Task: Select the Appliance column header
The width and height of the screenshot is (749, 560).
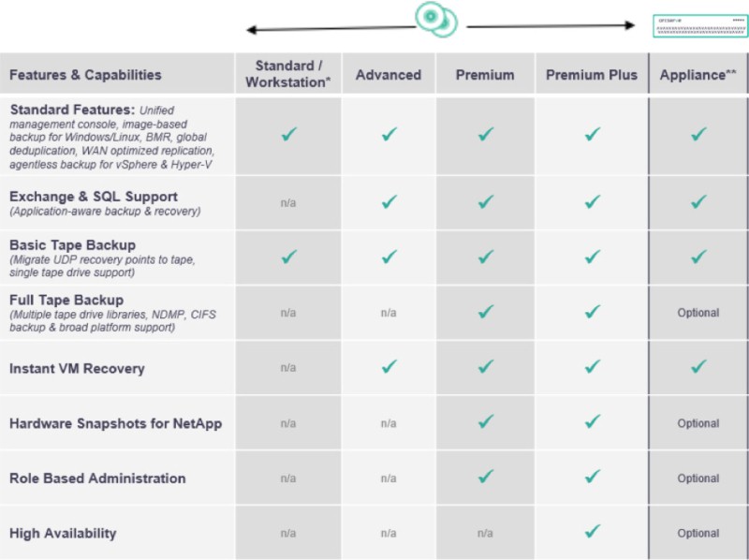Action: [698, 75]
